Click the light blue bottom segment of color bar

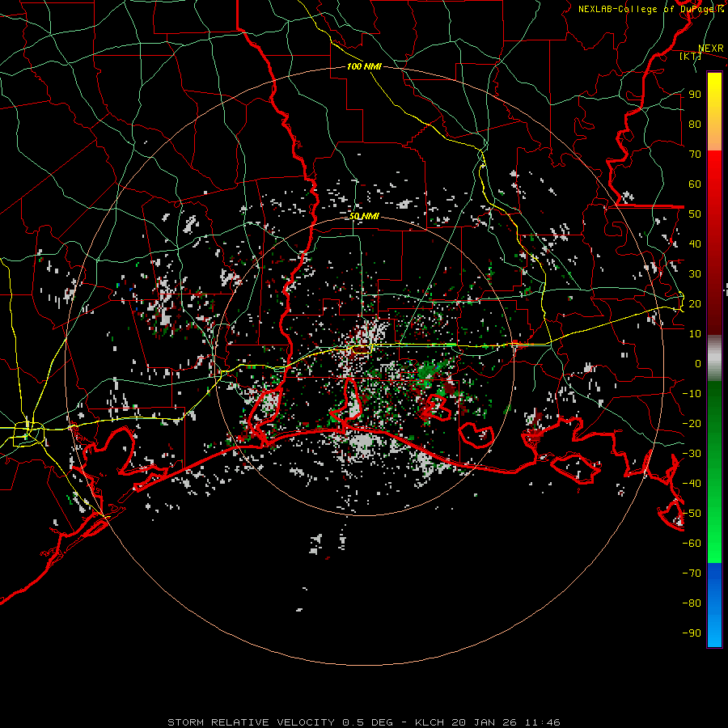tap(714, 629)
